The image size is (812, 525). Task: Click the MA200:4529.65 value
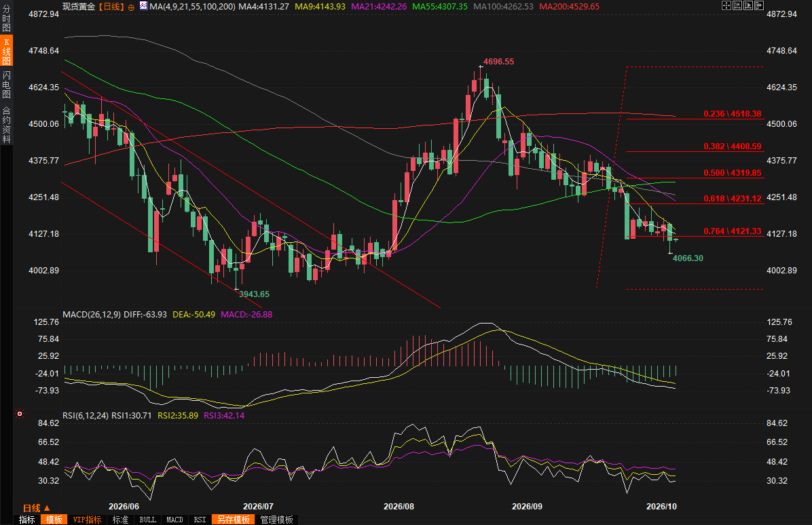coord(569,6)
